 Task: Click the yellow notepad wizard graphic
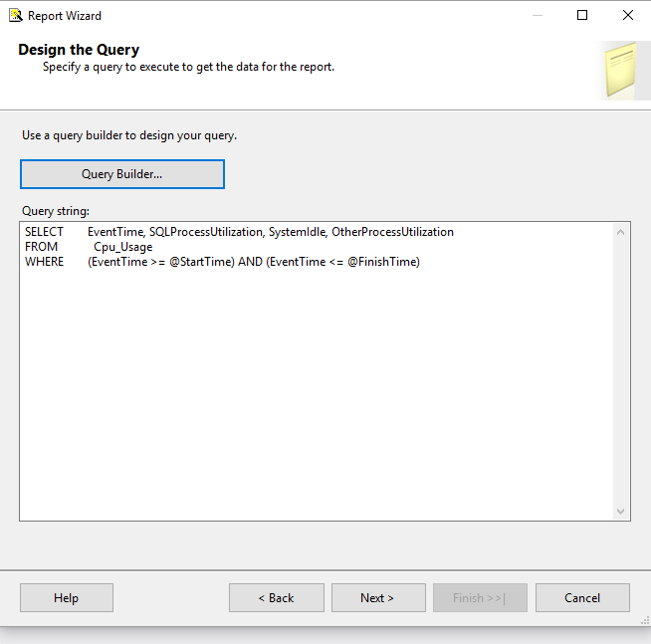[621, 70]
